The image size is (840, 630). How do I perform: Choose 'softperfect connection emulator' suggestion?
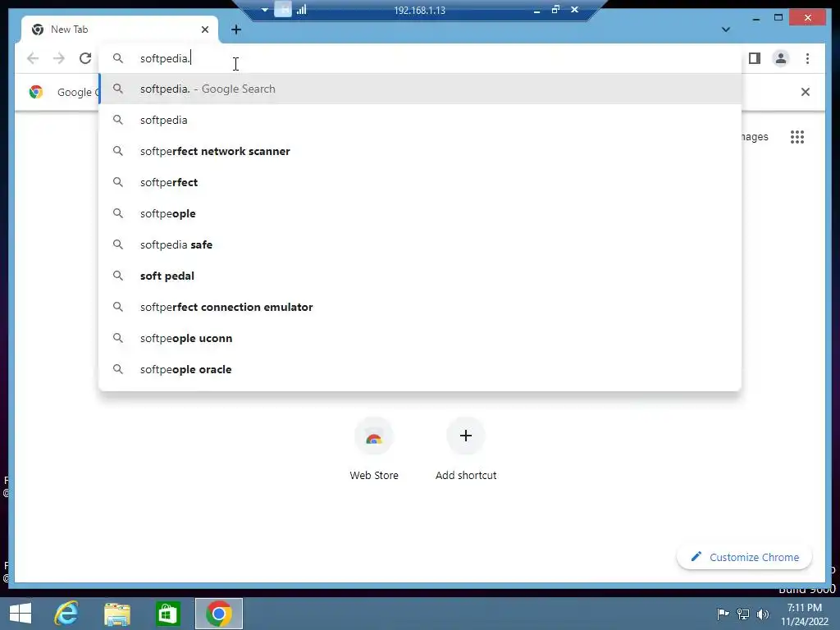[421, 307]
